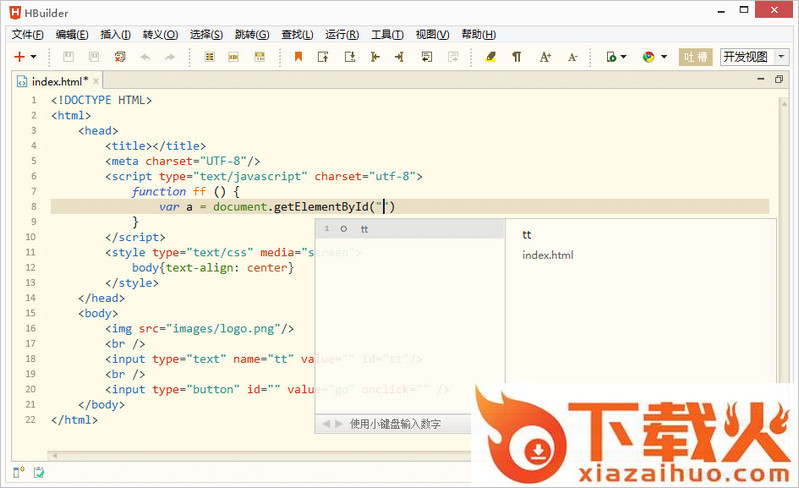Toggle the paragraph mark (¶) icon
Viewport: 799px width, 488px height.
point(517,57)
